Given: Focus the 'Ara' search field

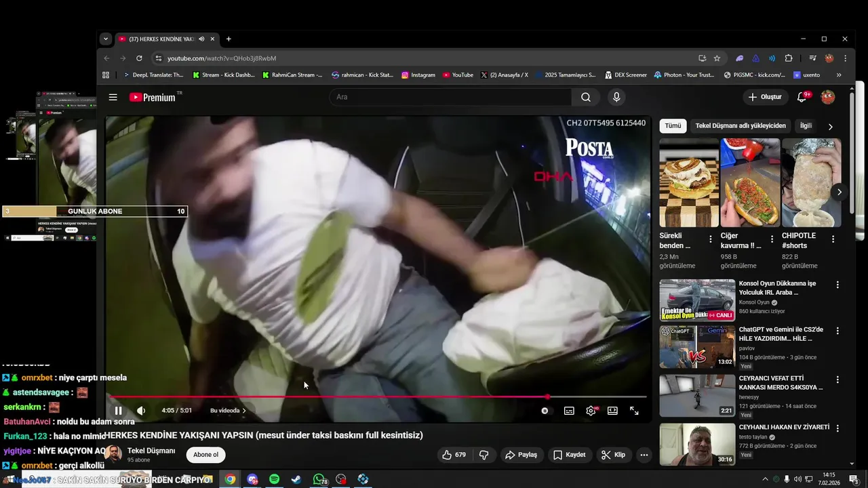Looking at the screenshot, I should (451, 97).
